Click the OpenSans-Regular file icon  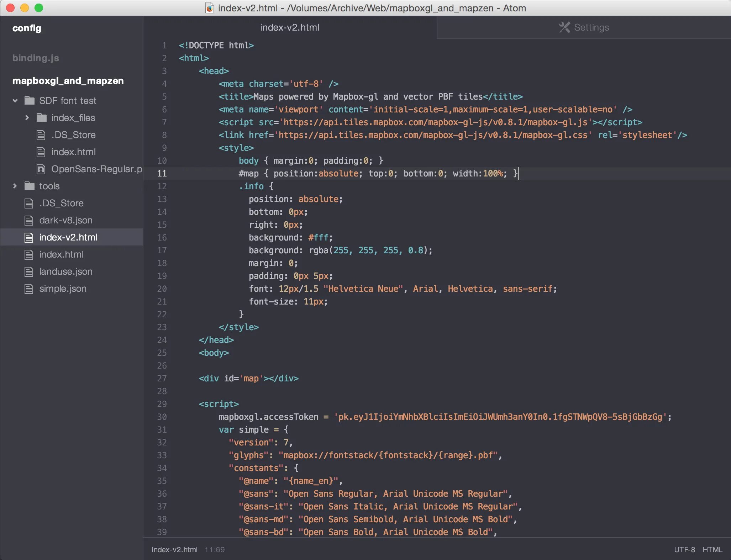coord(41,169)
